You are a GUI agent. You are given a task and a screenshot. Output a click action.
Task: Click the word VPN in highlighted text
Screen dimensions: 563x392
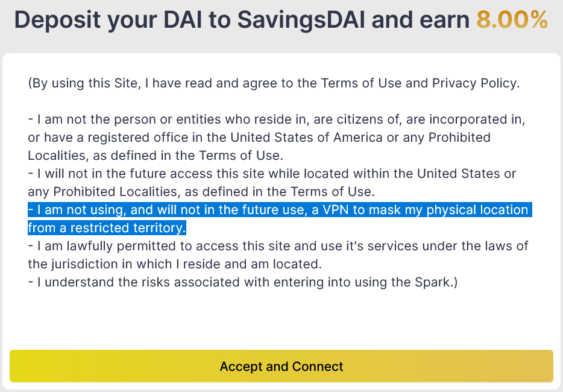(339, 210)
